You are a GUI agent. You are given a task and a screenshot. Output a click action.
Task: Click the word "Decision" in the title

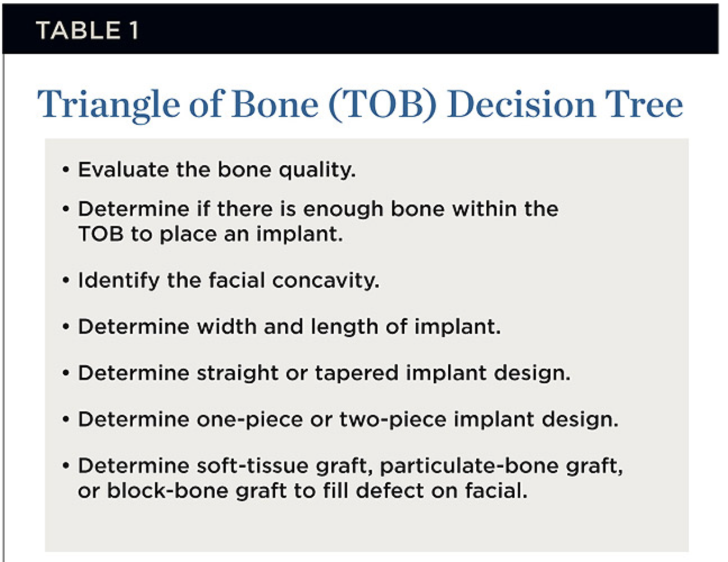521,105
